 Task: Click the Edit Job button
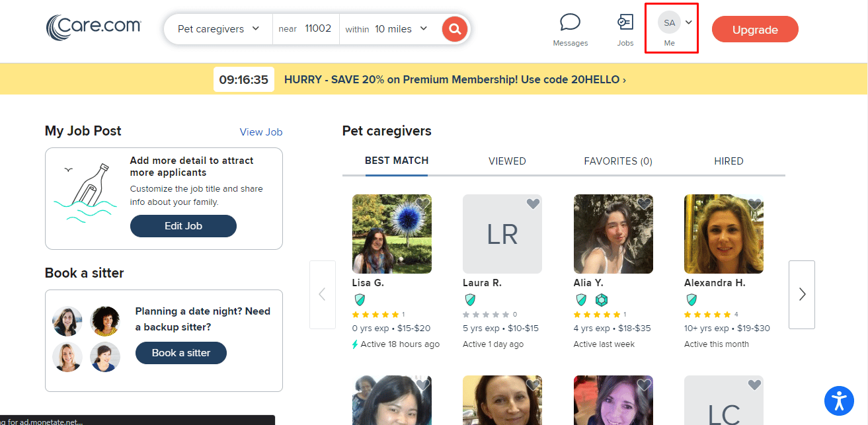183,226
